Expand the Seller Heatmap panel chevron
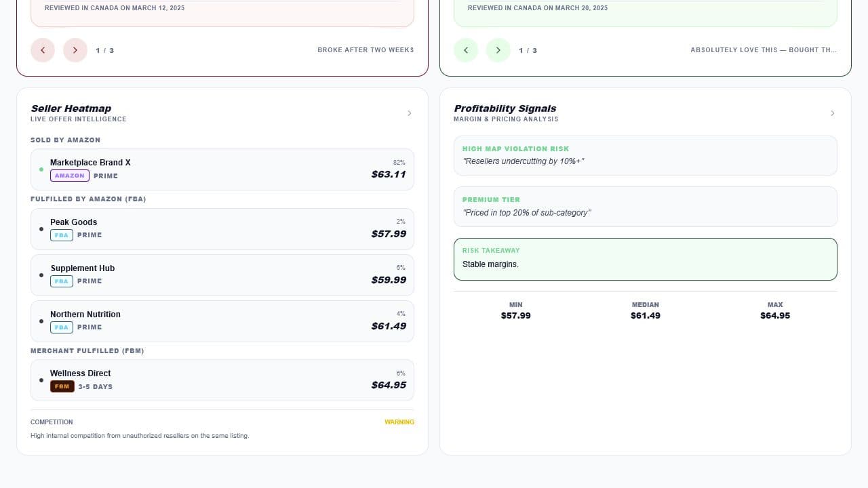868x488 pixels. pyautogui.click(x=410, y=113)
